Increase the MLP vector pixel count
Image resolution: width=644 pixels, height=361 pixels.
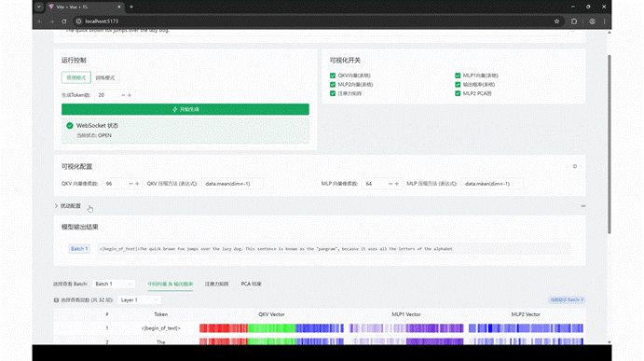coord(397,184)
